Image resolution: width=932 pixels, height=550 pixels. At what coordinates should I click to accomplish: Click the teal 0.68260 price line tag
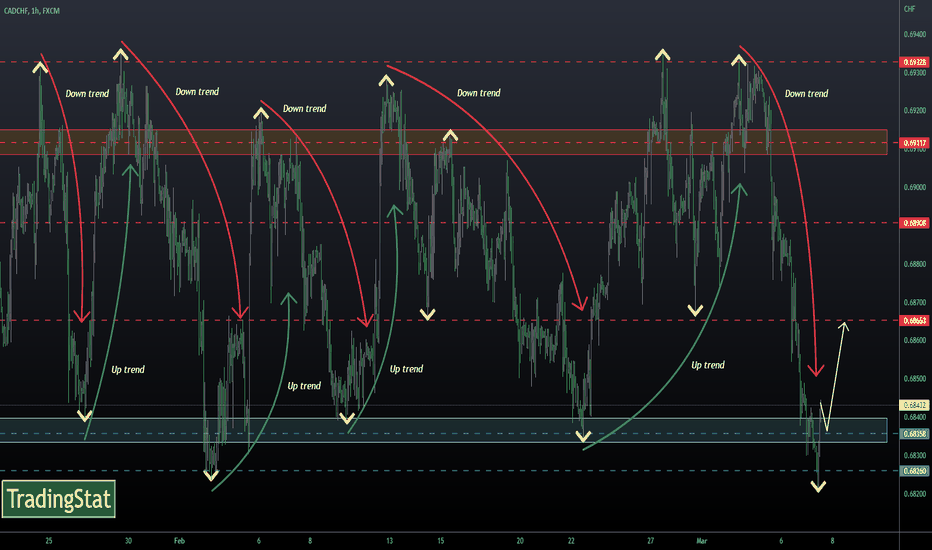(915, 471)
